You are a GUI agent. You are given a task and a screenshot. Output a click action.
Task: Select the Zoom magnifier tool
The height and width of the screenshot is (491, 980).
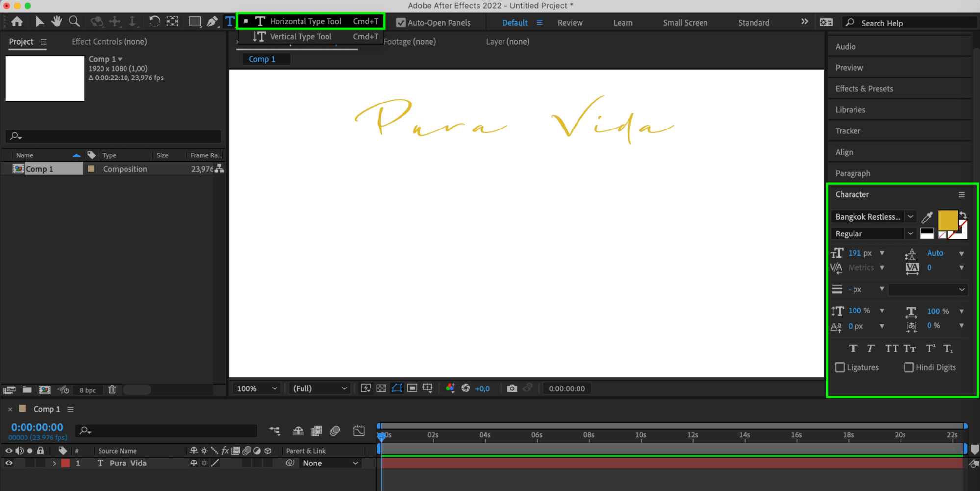coord(75,21)
